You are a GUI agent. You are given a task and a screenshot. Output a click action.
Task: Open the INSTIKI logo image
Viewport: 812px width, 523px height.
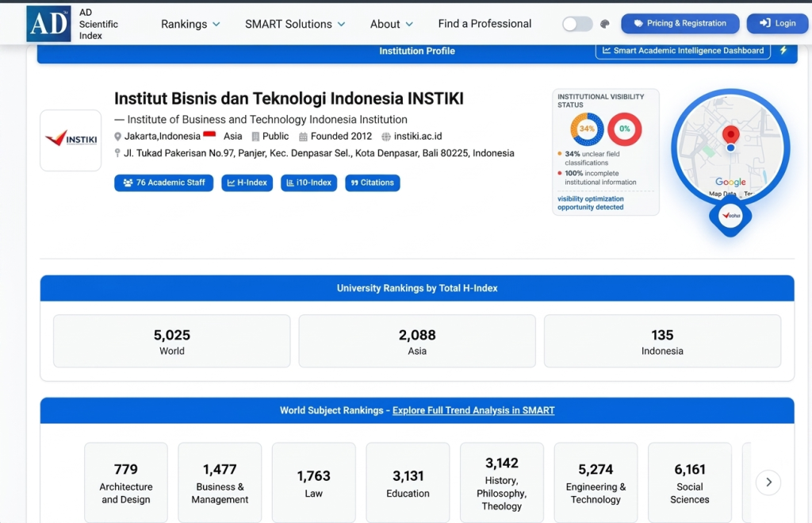[x=71, y=140]
